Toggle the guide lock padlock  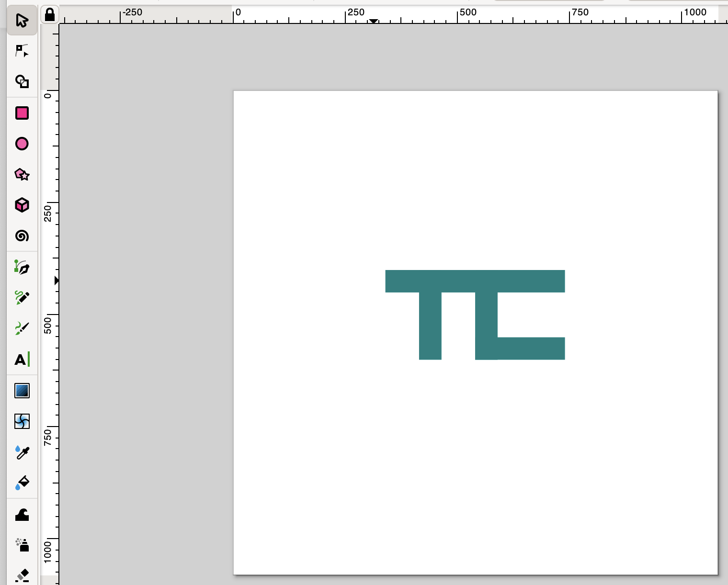coord(50,15)
